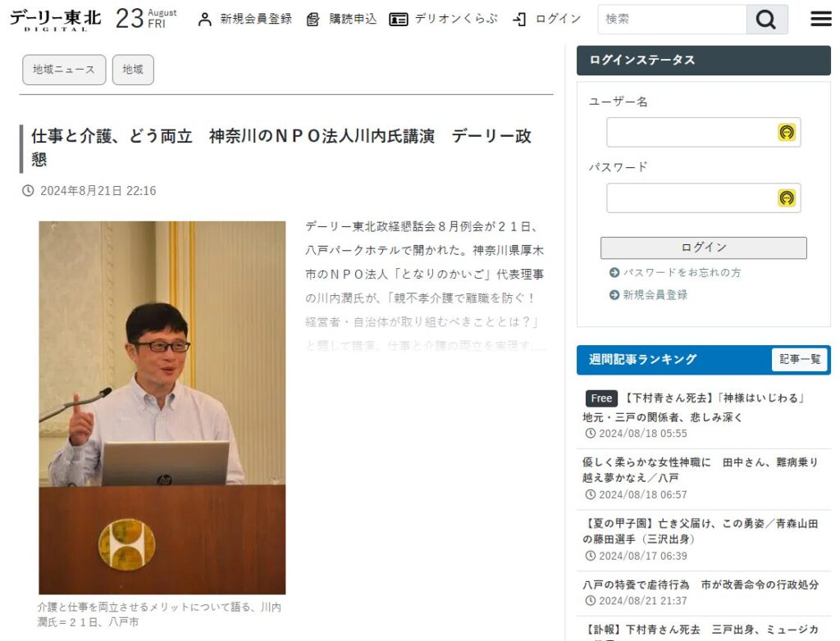Open the hamburger menu icon

pyautogui.click(x=820, y=19)
